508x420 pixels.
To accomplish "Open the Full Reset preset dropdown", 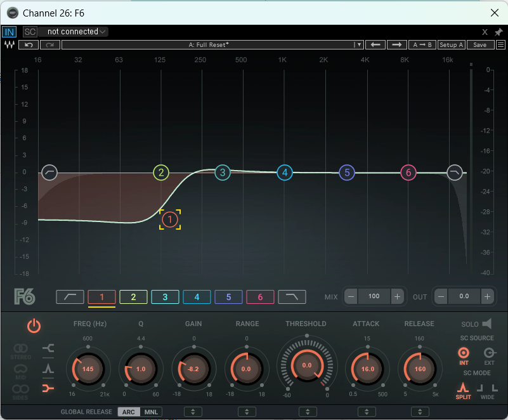I will [358, 45].
